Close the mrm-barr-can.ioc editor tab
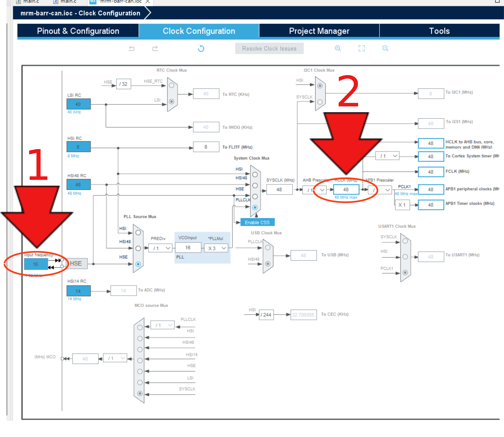Screen dimensions: 504x437 pyautogui.click(x=148, y=1)
